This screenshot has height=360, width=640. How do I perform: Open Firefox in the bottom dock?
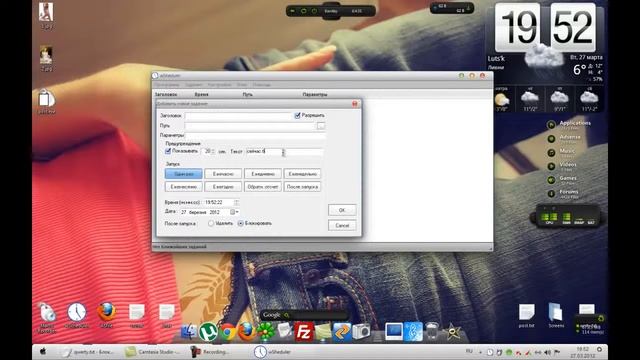click(x=247, y=332)
